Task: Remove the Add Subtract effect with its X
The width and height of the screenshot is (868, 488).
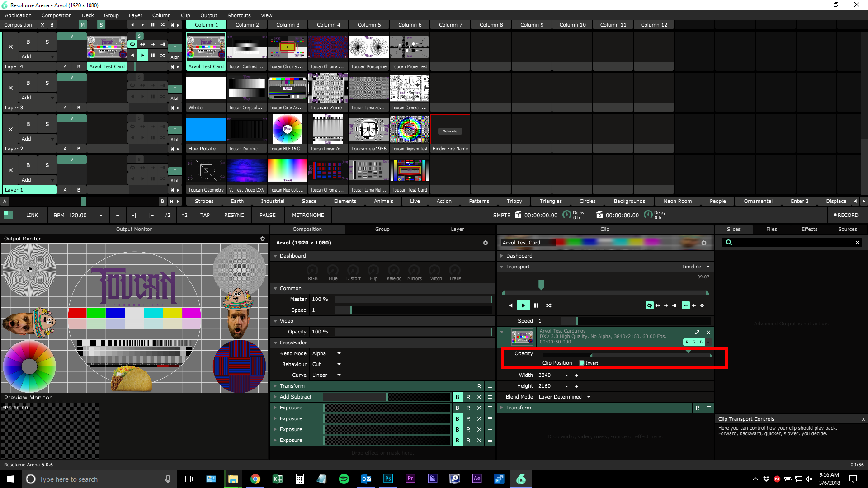Action: click(479, 397)
